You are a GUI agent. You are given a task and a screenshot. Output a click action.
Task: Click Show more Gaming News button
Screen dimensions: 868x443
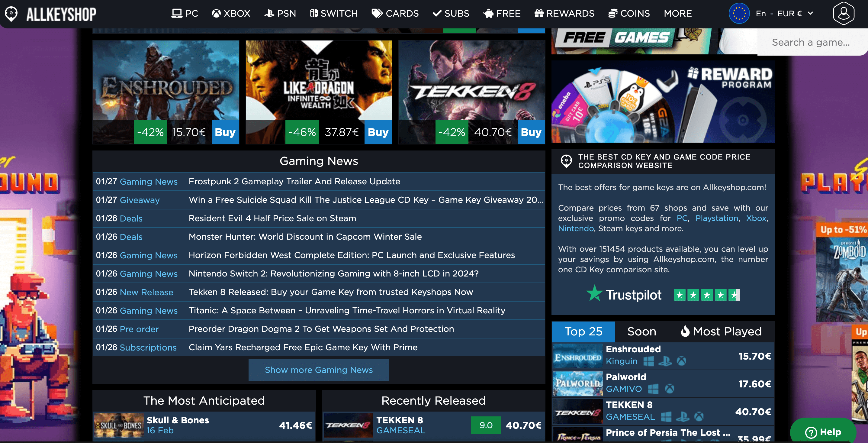coord(318,370)
